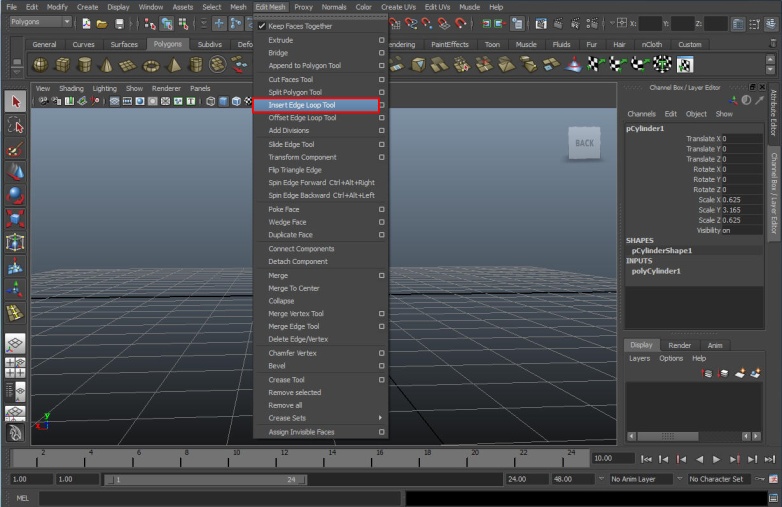This screenshot has width=782, height=507.
Task: Open Extrude options box
Action: 382,40
